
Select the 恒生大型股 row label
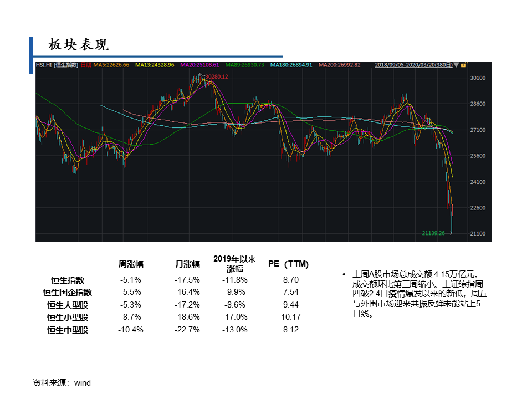68,305
